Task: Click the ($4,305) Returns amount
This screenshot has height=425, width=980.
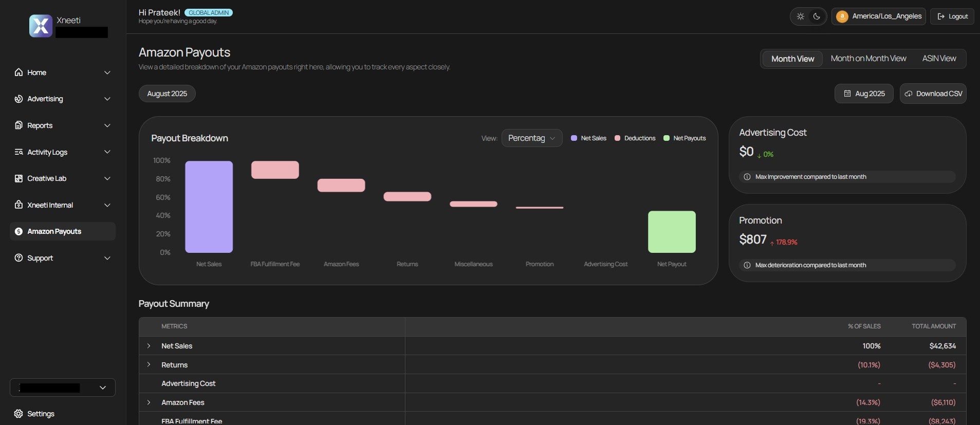Action: tap(942, 365)
